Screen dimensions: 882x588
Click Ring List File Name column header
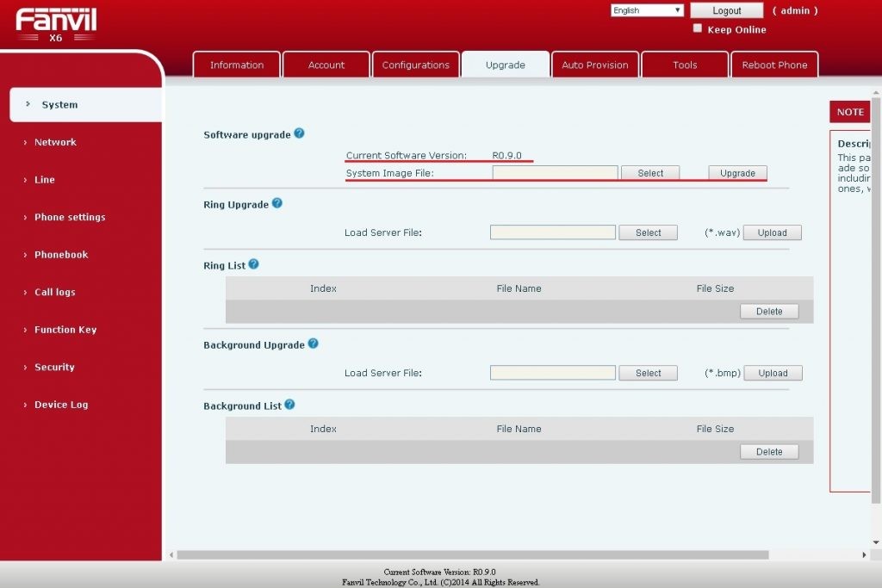click(519, 288)
